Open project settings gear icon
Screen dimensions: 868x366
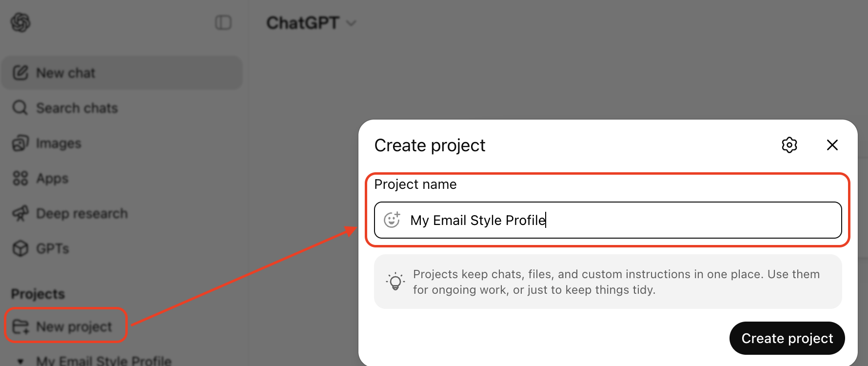coord(789,145)
